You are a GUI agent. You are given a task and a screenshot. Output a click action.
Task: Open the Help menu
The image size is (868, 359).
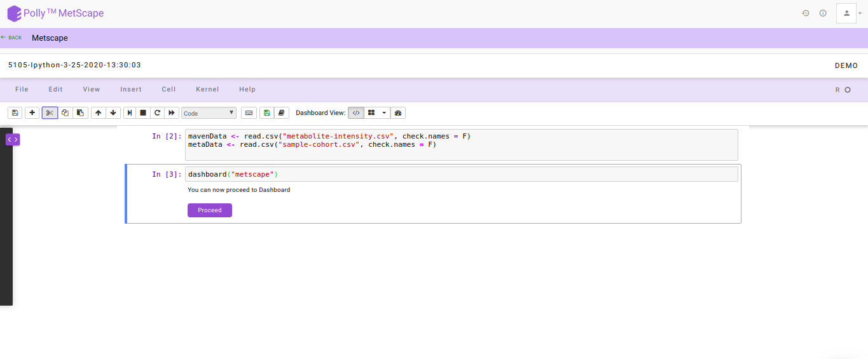coord(247,90)
